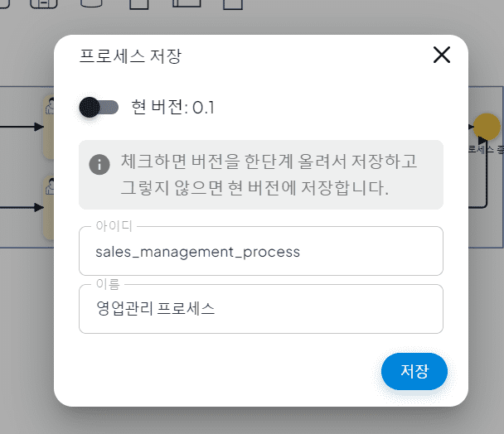Pick the collapsed element icon with minus
504x434 pixels.
click(43, 3)
